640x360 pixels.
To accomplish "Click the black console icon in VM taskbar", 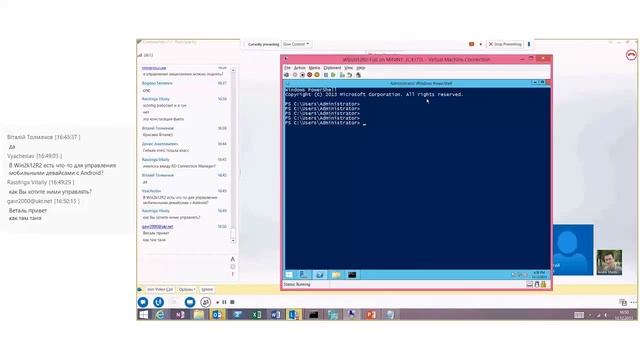I will 352,275.
